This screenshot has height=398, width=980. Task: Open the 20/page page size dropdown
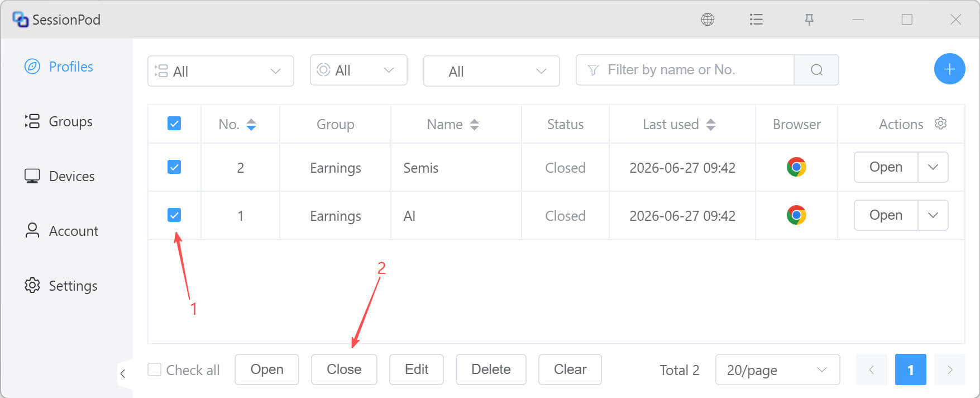777,369
